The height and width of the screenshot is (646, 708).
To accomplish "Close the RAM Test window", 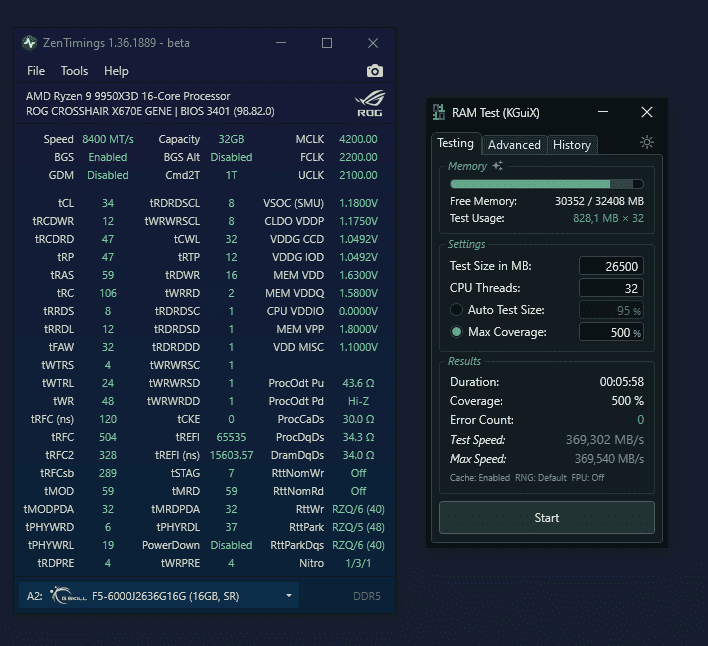I will coord(647,112).
